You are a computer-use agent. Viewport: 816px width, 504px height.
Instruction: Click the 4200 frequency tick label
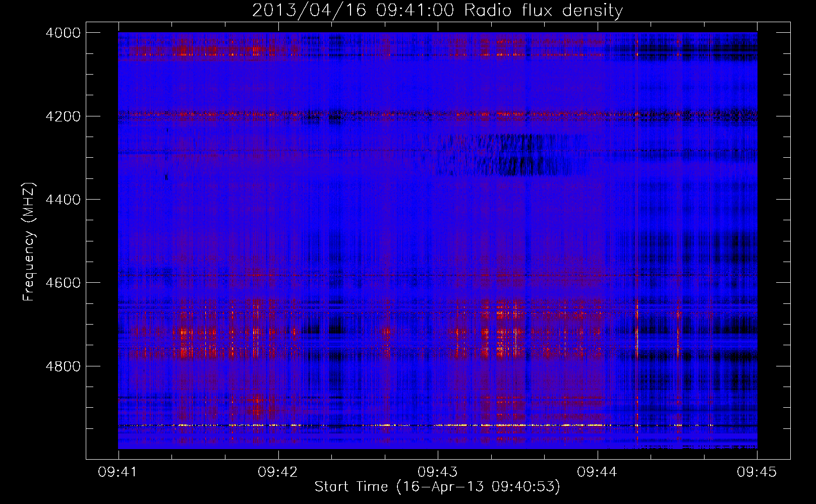[63, 116]
